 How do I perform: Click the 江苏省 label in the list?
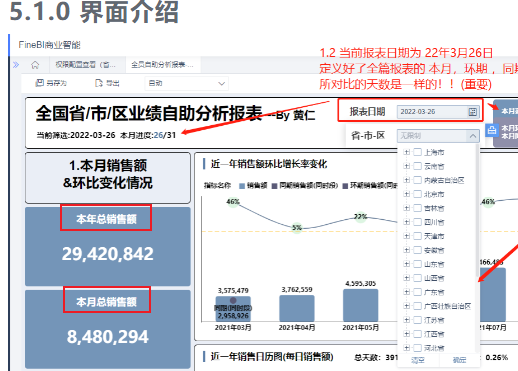pyautogui.click(x=434, y=320)
